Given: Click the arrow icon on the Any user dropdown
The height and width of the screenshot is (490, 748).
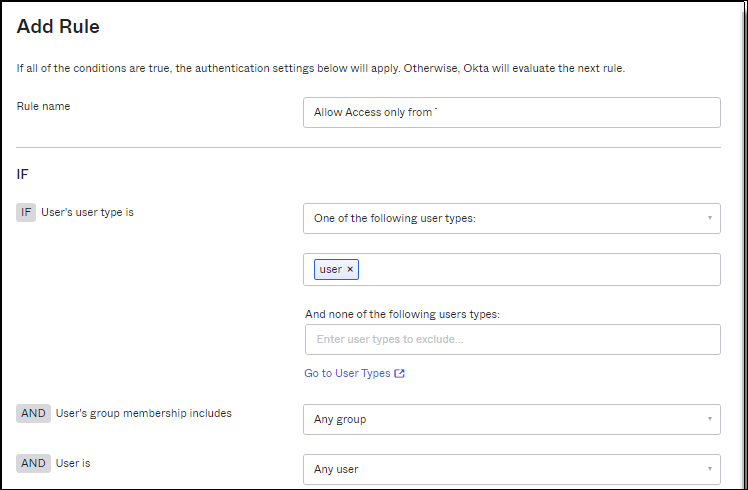Looking at the screenshot, I should click(709, 469).
